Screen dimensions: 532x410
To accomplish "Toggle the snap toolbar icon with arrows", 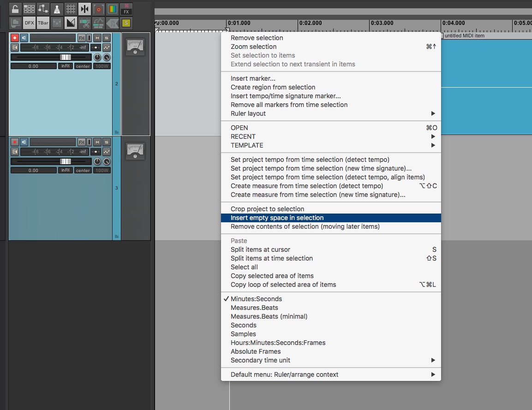I will pos(85,9).
